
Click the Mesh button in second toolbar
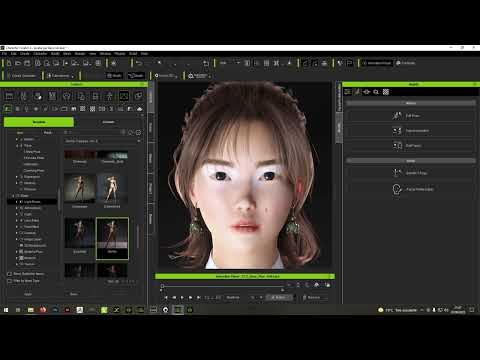click(114, 76)
